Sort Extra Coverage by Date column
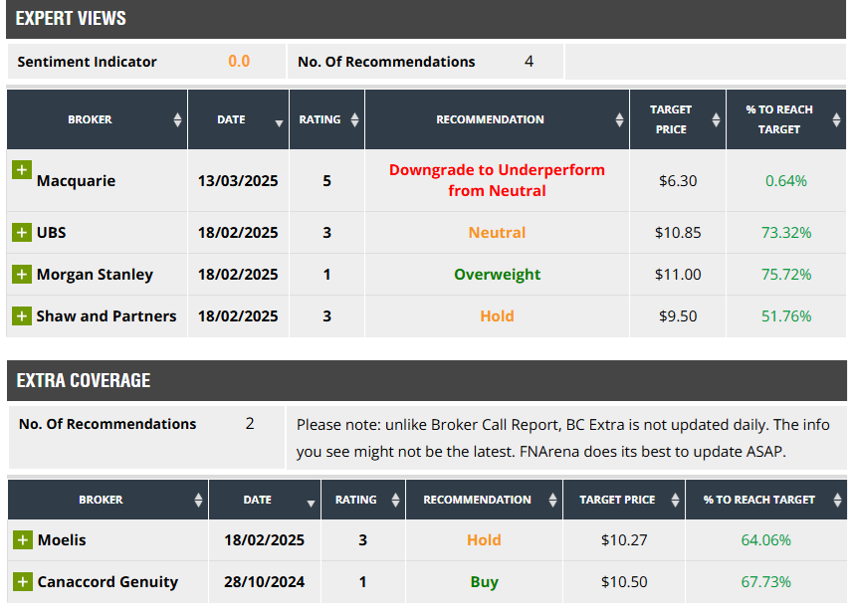853x616 pixels. 264,500
